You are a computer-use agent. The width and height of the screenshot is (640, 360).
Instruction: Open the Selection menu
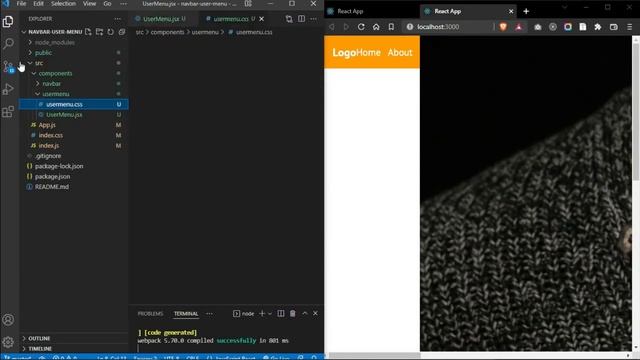click(63, 4)
